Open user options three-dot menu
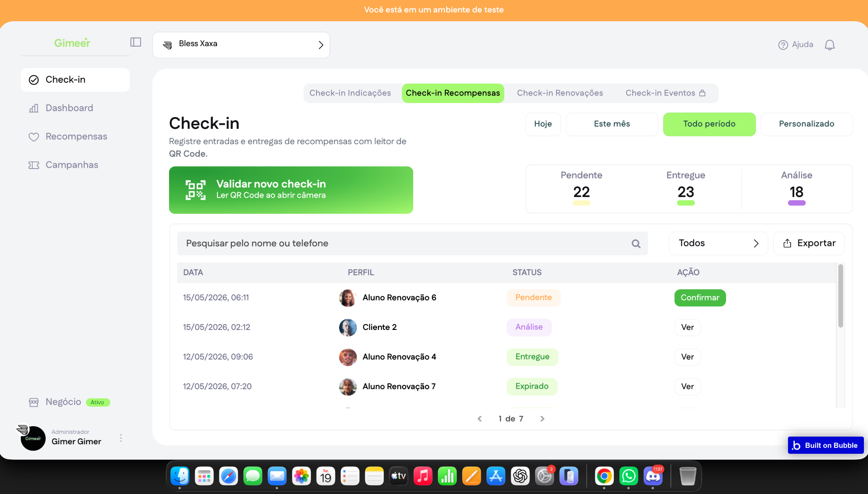This screenshot has width=868, height=494. 121,438
